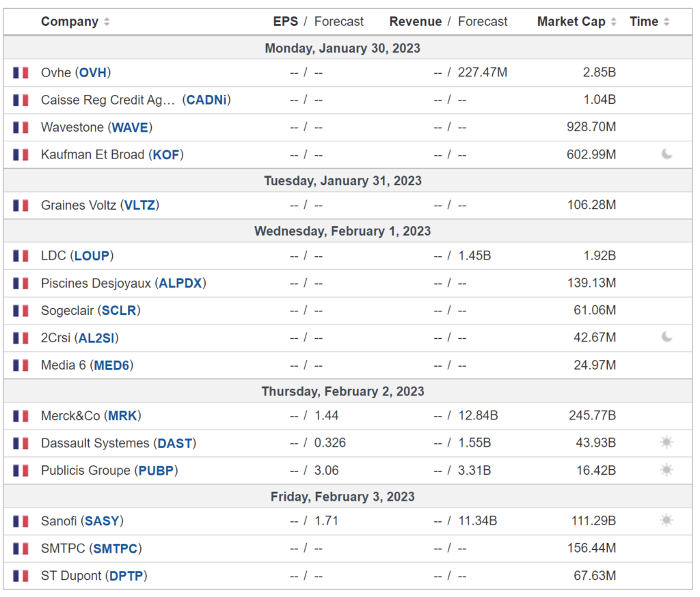700x597 pixels.
Task: Sort by Time column arrows
Action: pos(667,21)
